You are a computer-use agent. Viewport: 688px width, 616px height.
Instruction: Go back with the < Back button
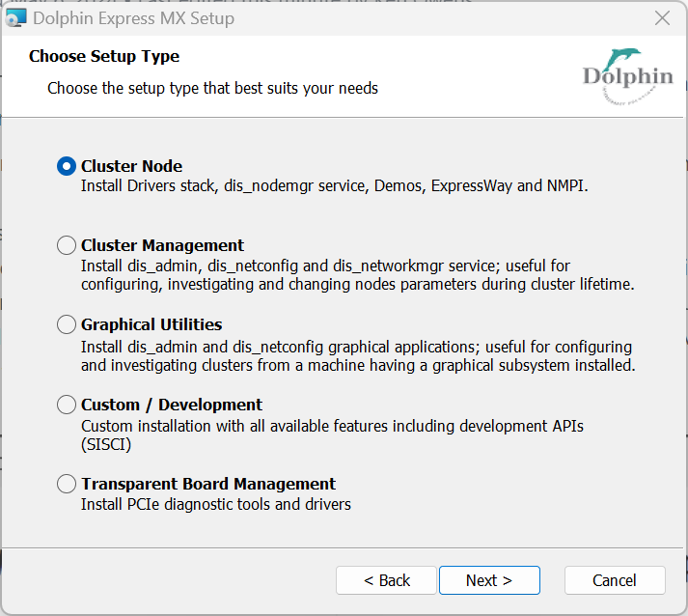[386, 580]
